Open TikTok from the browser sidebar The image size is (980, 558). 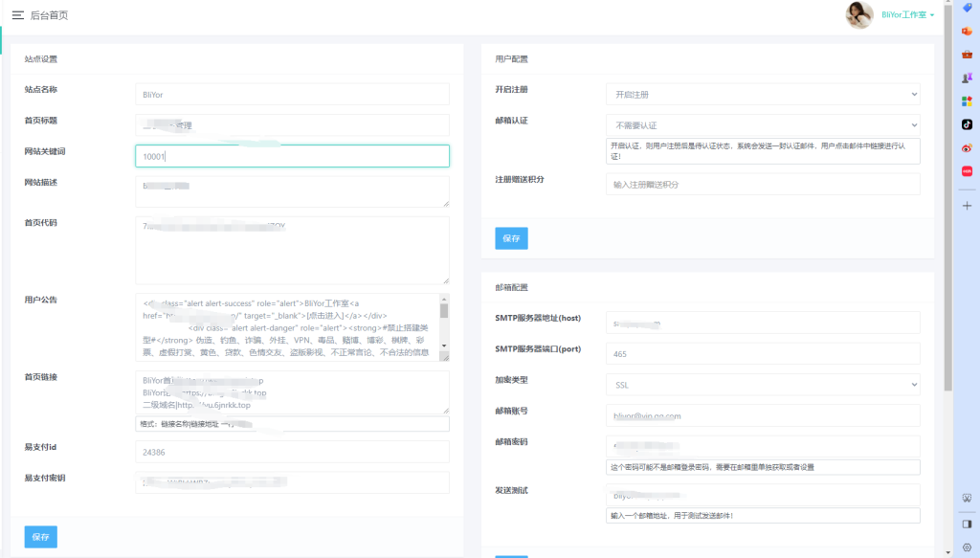[967, 124]
